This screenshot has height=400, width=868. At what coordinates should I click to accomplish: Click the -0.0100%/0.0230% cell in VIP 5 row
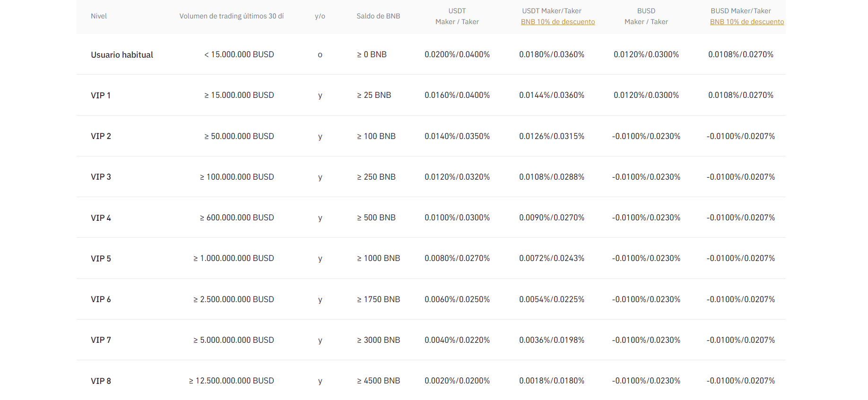click(x=646, y=258)
